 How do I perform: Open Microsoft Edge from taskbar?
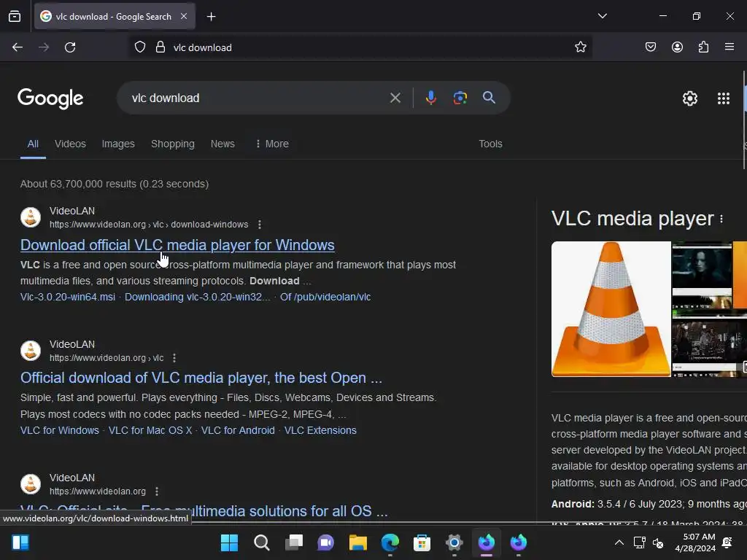(x=390, y=542)
